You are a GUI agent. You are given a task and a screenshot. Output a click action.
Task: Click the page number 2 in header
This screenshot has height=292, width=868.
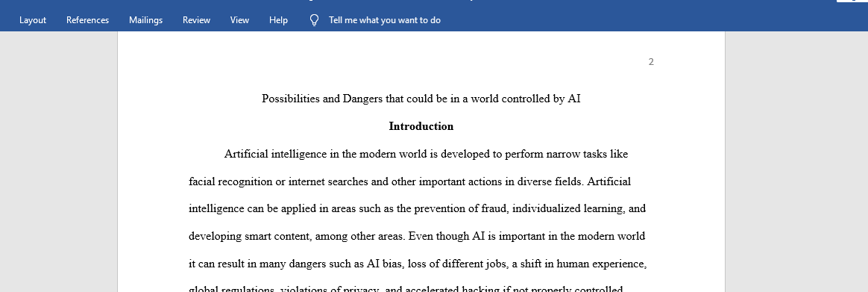tap(651, 62)
